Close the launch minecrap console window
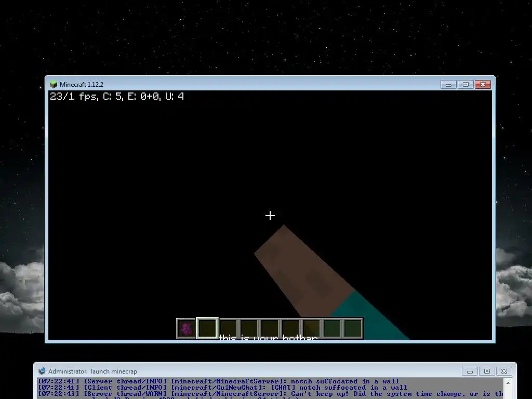Image resolution: width=532 pixels, height=399 pixels. [504, 371]
